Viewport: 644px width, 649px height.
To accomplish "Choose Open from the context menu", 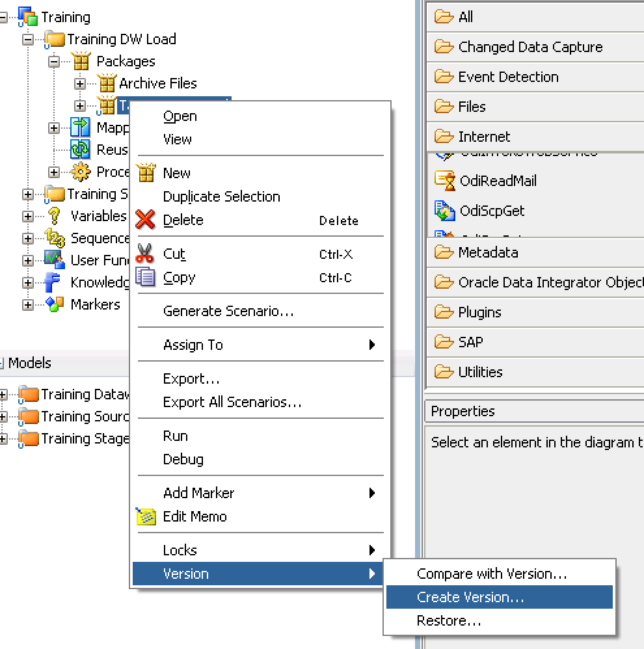I will (260, 116).
